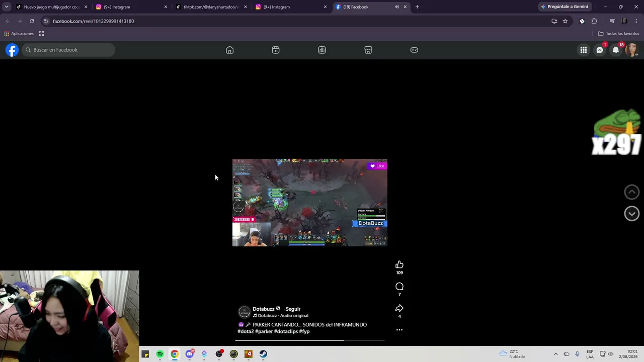Open the tab search dropdown
Screen dimensions: 644x362
[7, 7]
